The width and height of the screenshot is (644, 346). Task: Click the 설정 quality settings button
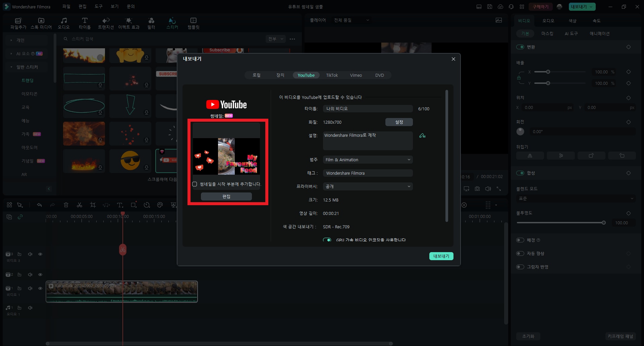point(399,122)
